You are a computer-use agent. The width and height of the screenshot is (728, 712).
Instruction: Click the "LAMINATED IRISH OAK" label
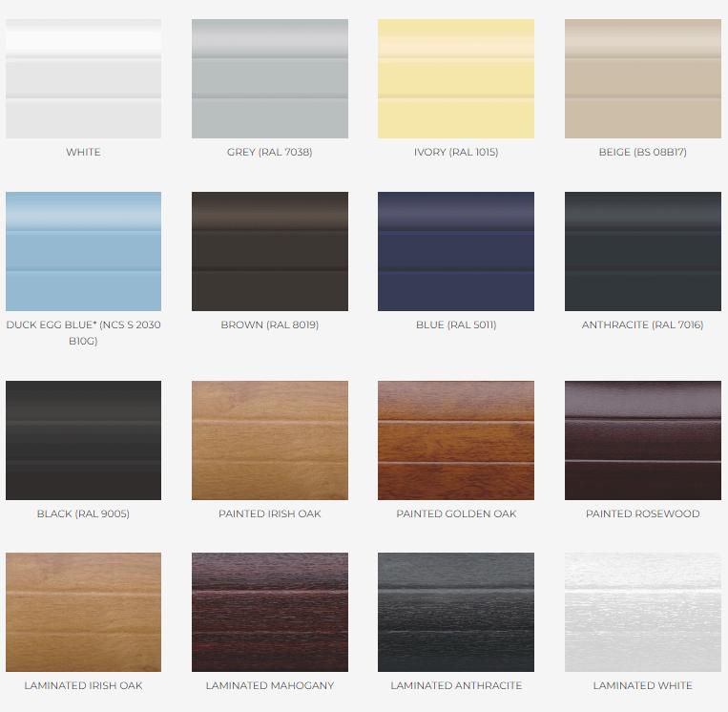[x=84, y=685]
